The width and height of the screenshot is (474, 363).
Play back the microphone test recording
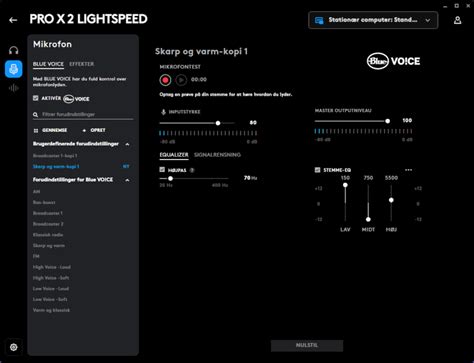181,80
